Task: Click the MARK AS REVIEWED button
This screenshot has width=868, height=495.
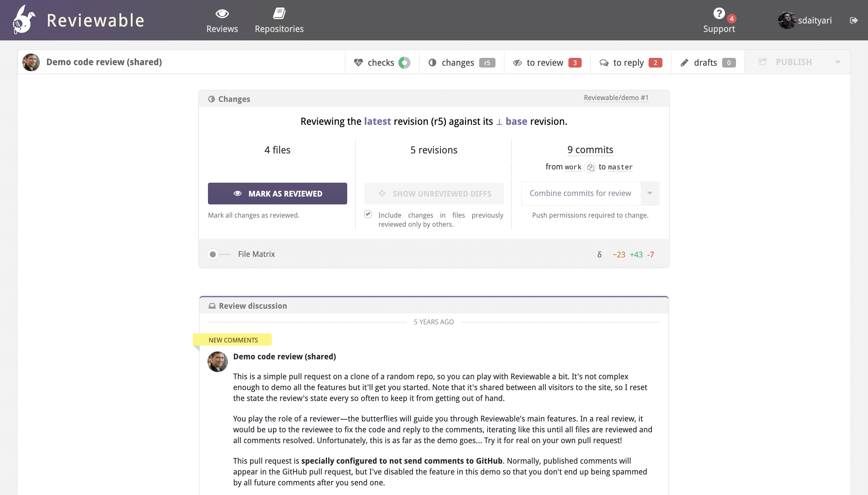Action: pos(277,193)
